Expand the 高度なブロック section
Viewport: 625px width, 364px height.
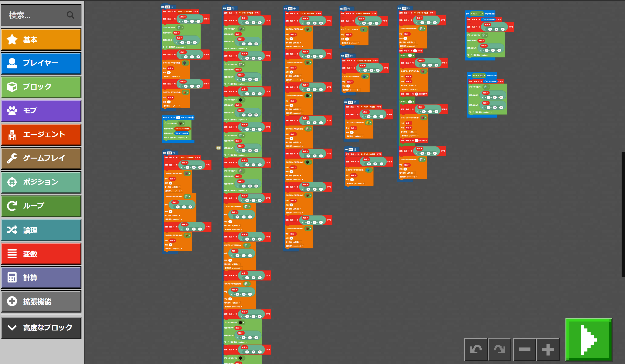coord(41,328)
